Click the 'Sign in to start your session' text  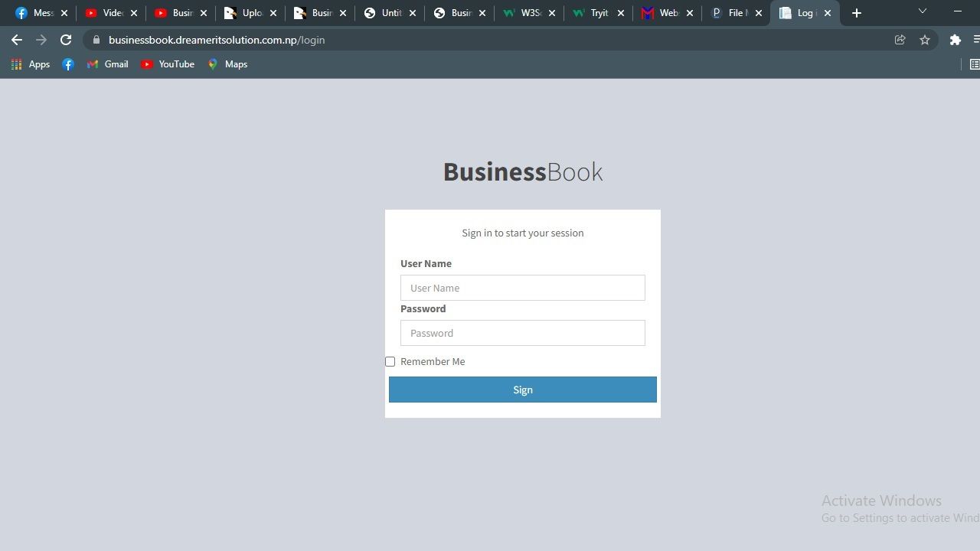[523, 233]
